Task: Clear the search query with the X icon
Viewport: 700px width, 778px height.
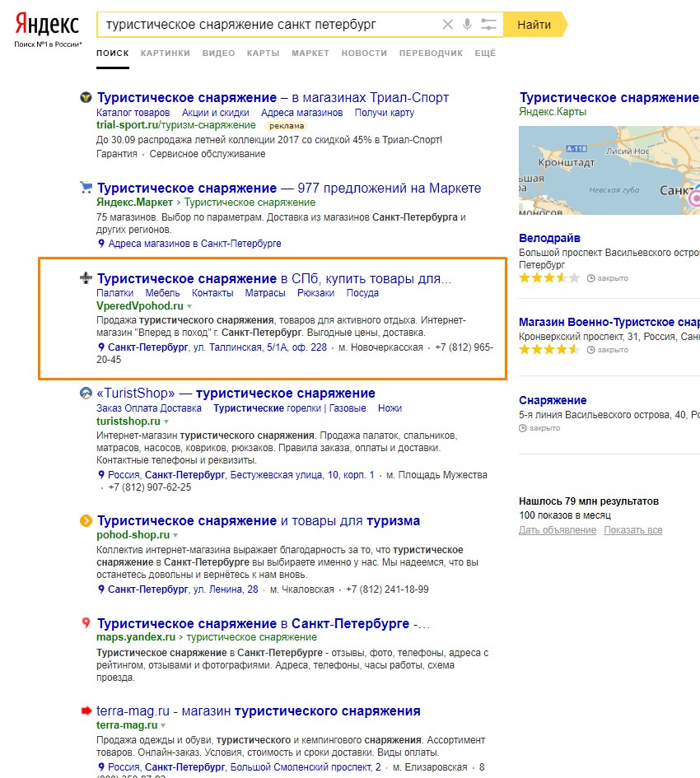Action: pyautogui.click(x=448, y=25)
